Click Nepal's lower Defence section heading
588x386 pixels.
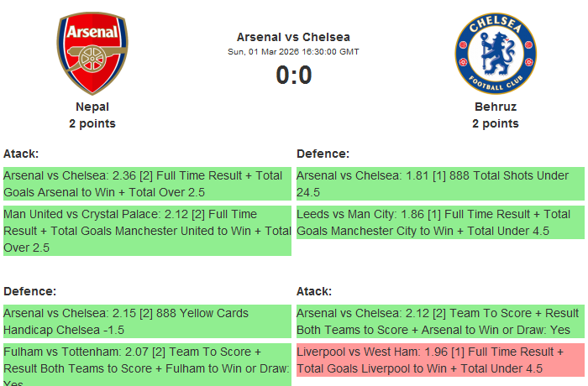[x=29, y=291]
